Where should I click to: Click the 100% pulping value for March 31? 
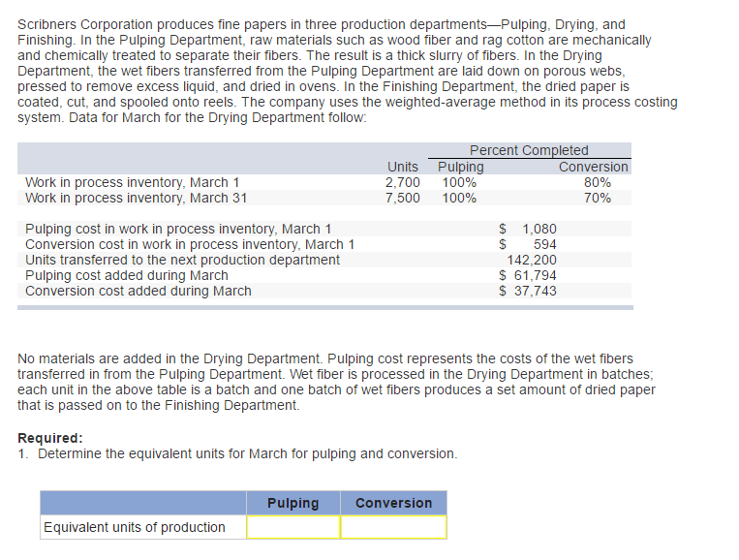click(x=459, y=198)
